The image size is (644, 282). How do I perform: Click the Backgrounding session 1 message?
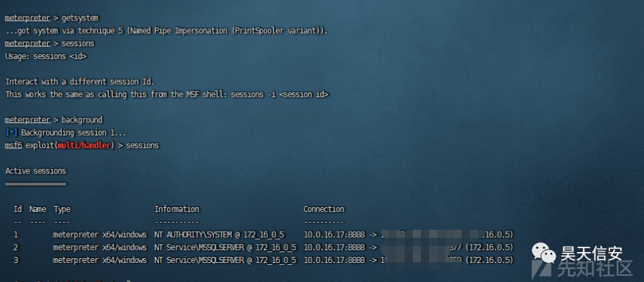point(74,133)
